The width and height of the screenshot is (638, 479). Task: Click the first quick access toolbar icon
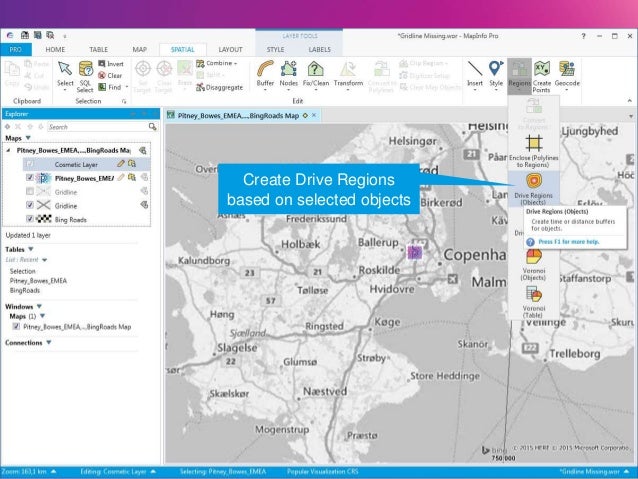point(25,35)
